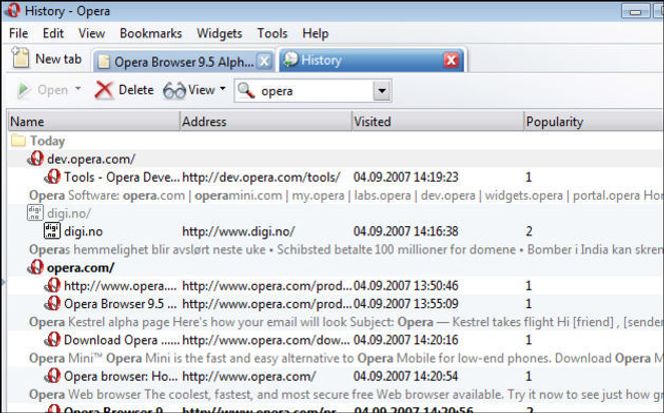Viewport: 664px width, 413px height.
Task: Expand the search field dropdown arrow
Action: point(381,91)
